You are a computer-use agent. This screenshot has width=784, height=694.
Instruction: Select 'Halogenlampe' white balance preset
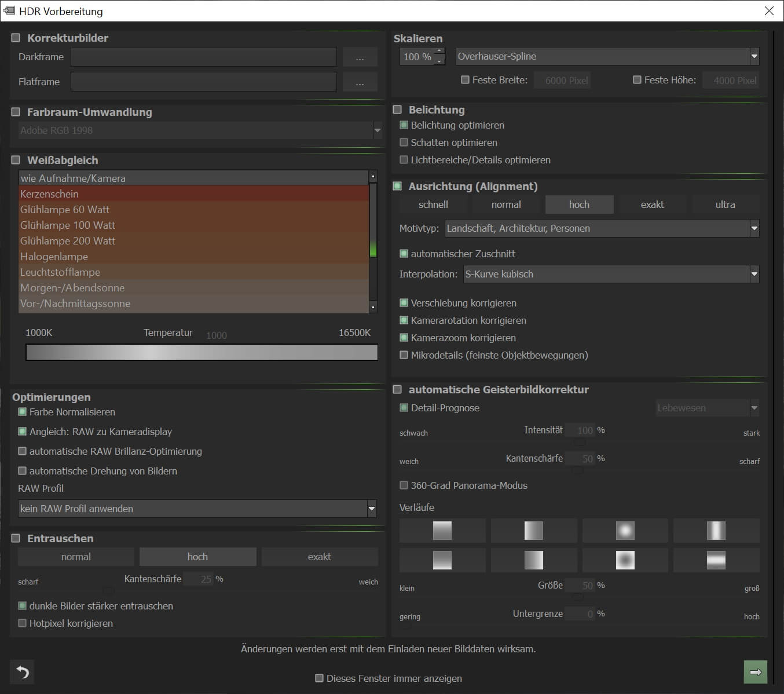[x=54, y=257]
